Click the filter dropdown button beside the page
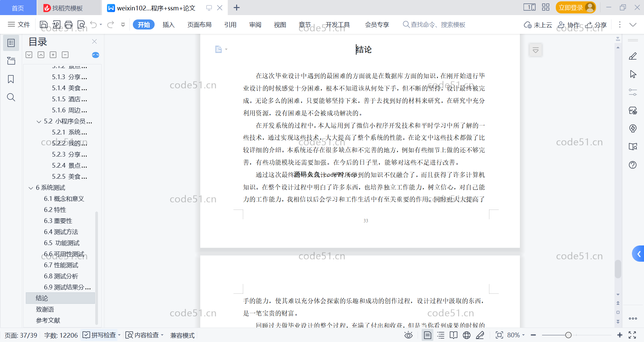This screenshot has height=342, width=644. coord(536,50)
